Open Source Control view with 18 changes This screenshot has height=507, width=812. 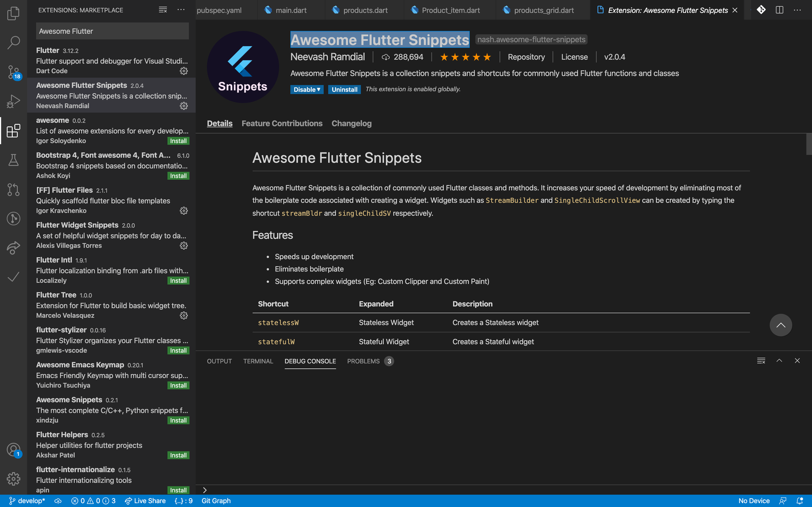pos(13,72)
